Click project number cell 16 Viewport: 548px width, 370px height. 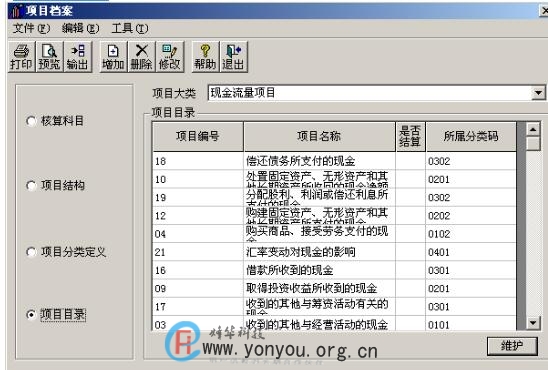click(x=198, y=270)
